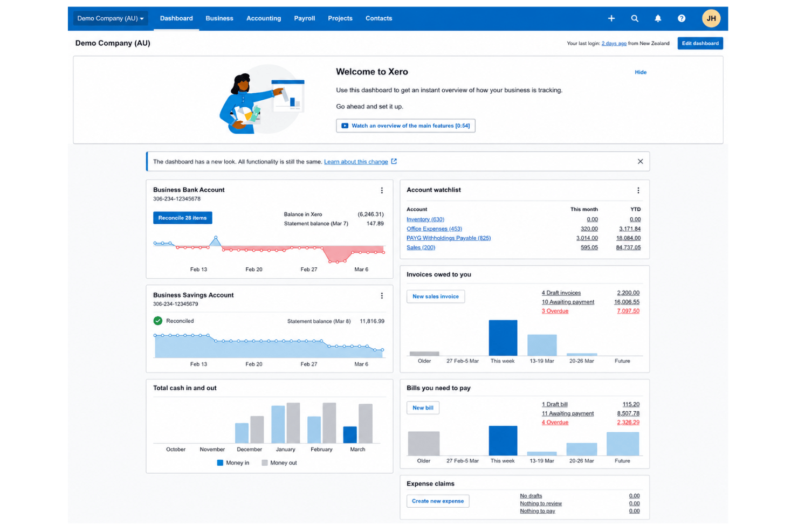Click Reconcile 28 items button
The image size is (798, 532).
[183, 218]
